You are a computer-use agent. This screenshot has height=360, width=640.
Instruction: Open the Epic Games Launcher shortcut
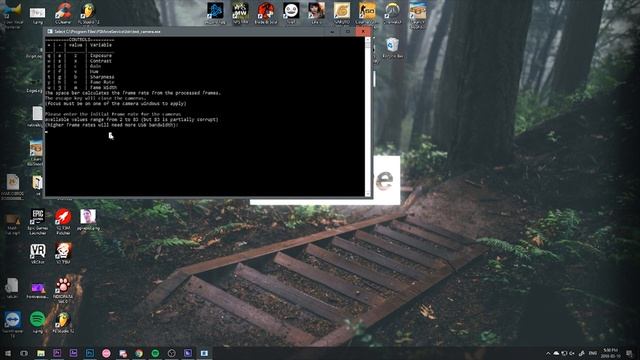[38, 221]
